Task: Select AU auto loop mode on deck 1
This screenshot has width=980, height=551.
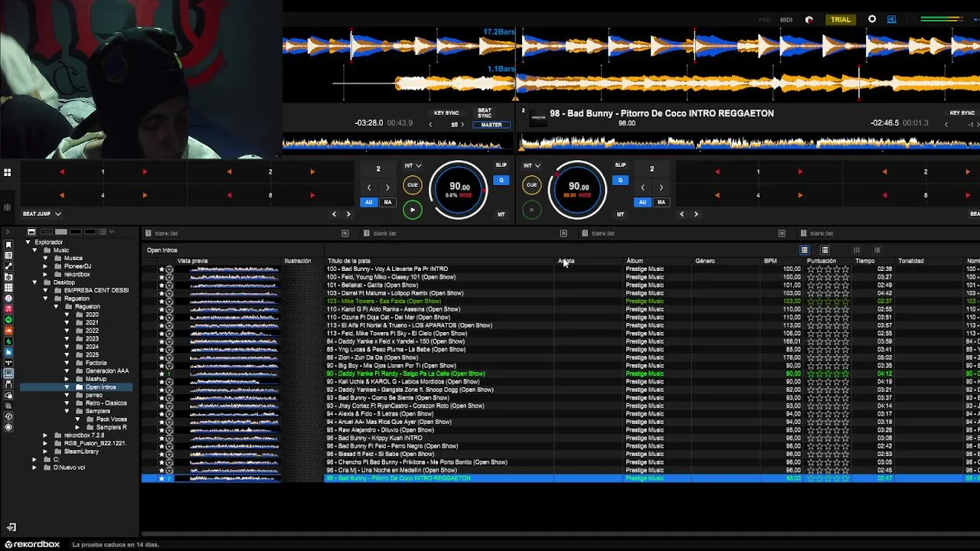Action: pyautogui.click(x=369, y=202)
